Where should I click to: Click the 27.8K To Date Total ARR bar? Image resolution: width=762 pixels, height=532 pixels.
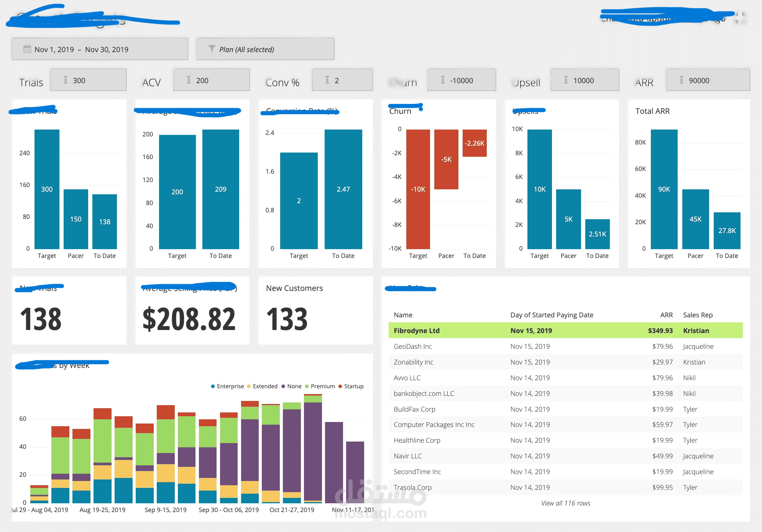point(727,231)
